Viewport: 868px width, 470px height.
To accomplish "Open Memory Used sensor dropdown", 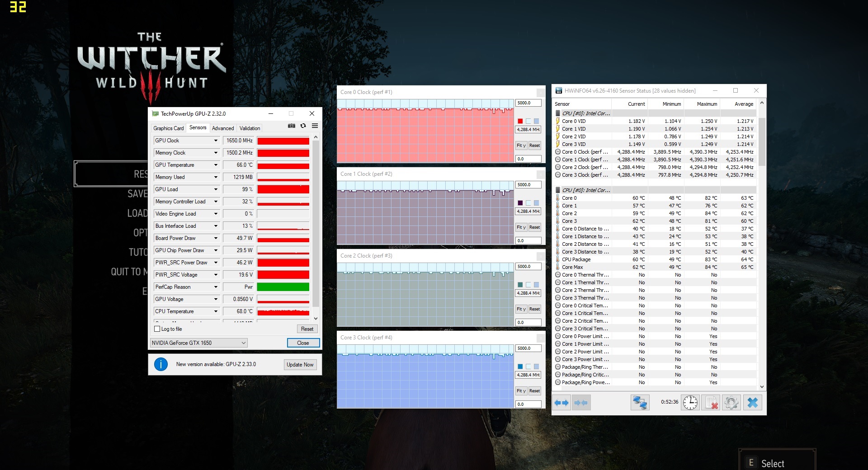I will [216, 177].
